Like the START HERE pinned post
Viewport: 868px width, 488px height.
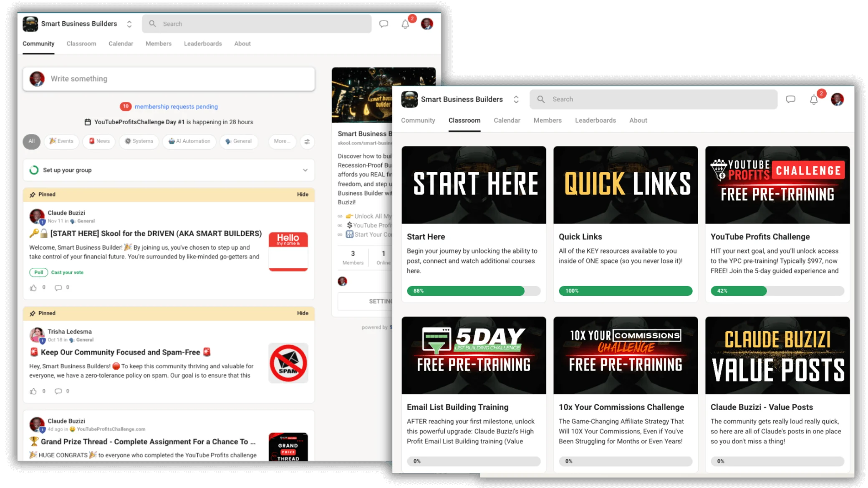33,287
